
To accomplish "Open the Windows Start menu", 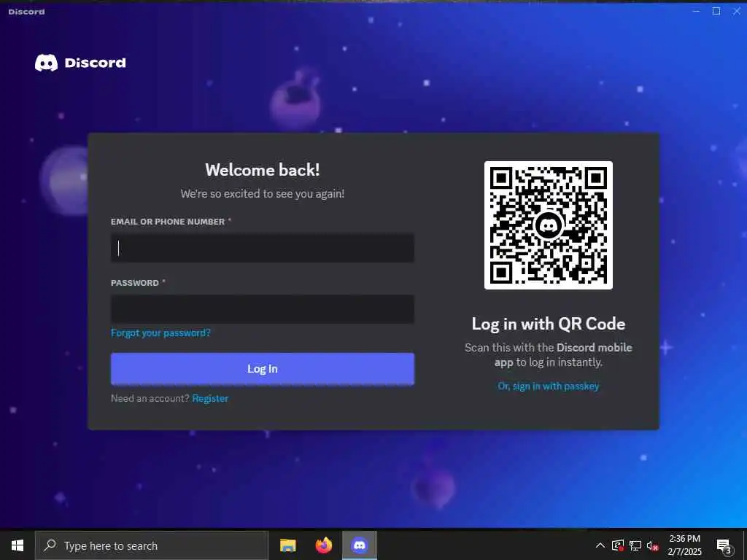I will pos(18,545).
